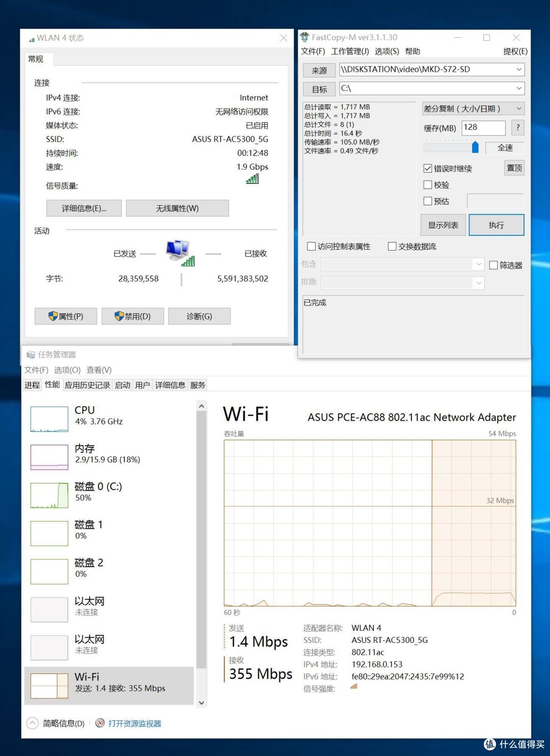Switch to the 服务 services tab
Screen dimensions: 550x756
(198, 385)
